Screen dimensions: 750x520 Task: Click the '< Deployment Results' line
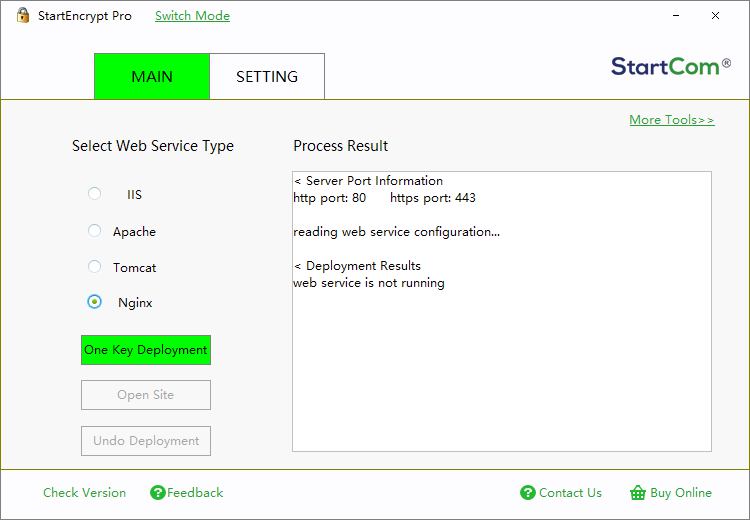coord(358,266)
